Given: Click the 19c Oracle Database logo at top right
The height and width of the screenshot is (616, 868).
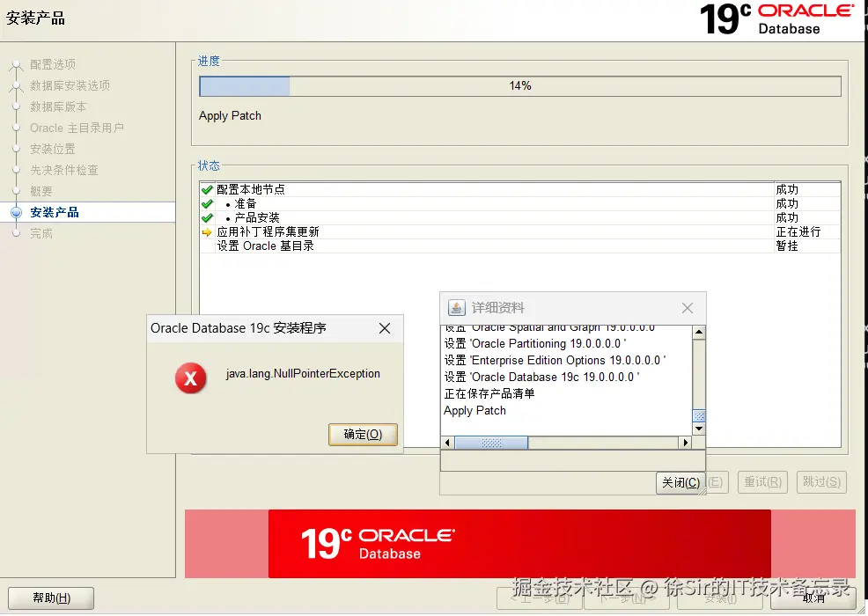Looking at the screenshot, I should tap(778, 19).
